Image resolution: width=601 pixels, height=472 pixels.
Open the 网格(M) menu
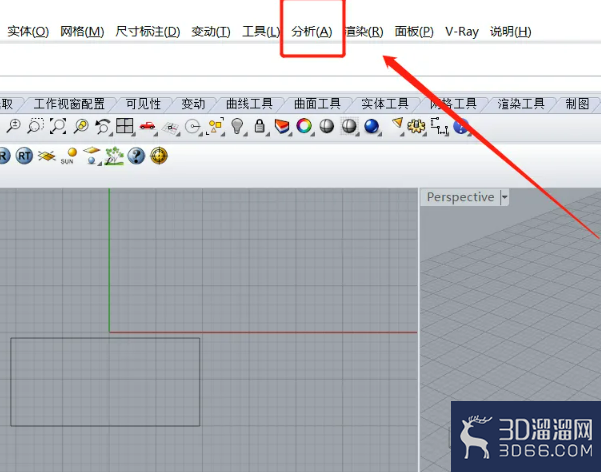tap(82, 32)
